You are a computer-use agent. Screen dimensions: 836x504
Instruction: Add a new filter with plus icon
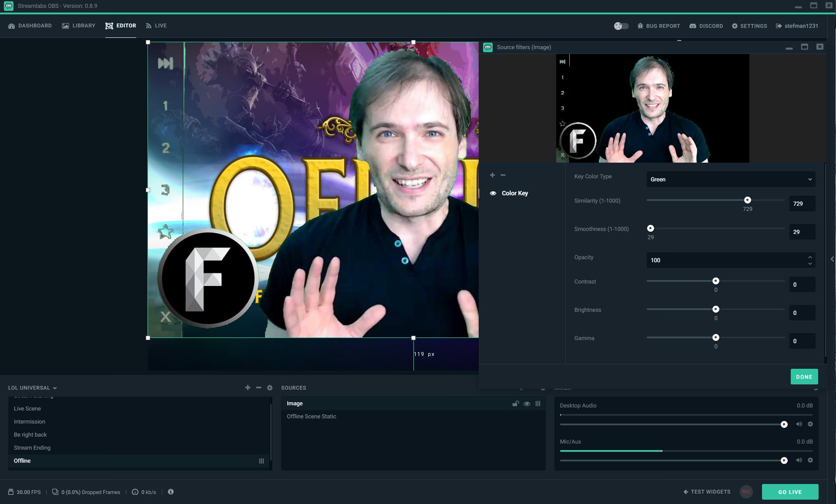point(492,175)
